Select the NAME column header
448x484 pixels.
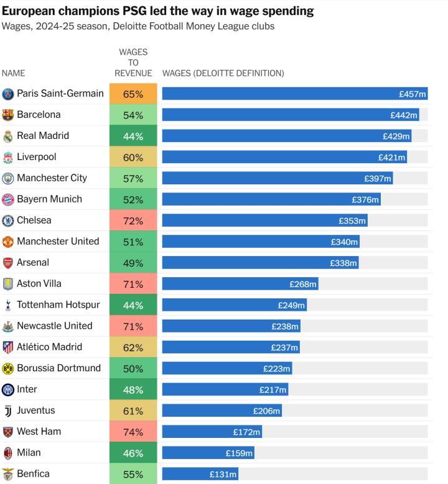pos(13,73)
